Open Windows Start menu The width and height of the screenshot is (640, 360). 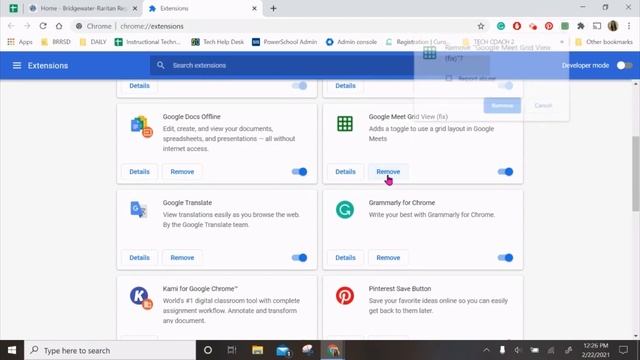[x=12, y=350]
